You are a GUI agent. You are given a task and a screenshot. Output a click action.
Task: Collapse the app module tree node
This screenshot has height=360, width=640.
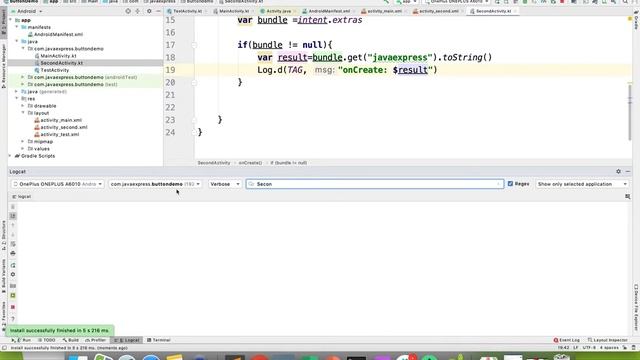coord(11,20)
